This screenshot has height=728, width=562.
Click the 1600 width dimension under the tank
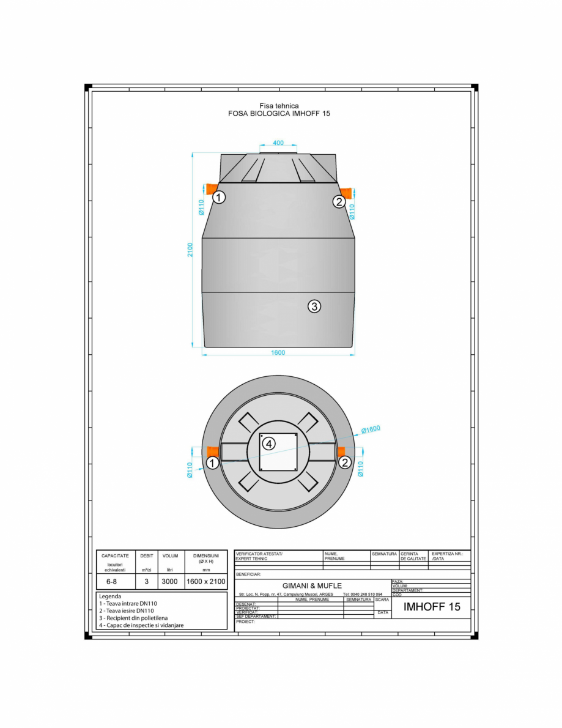277,352
